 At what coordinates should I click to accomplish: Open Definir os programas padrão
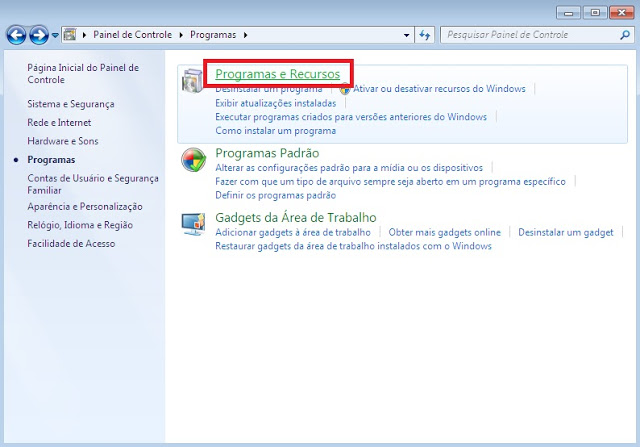(276, 195)
